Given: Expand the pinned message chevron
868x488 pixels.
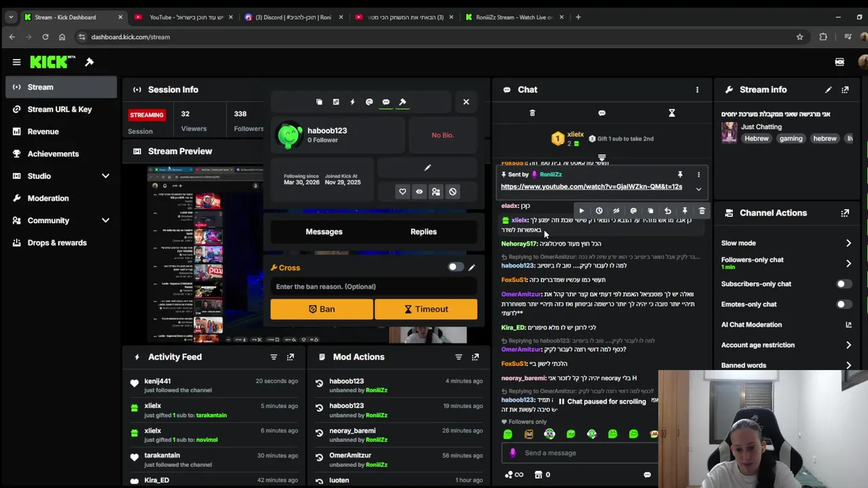Looking at the screenshot, I should (x=698, y=190).
